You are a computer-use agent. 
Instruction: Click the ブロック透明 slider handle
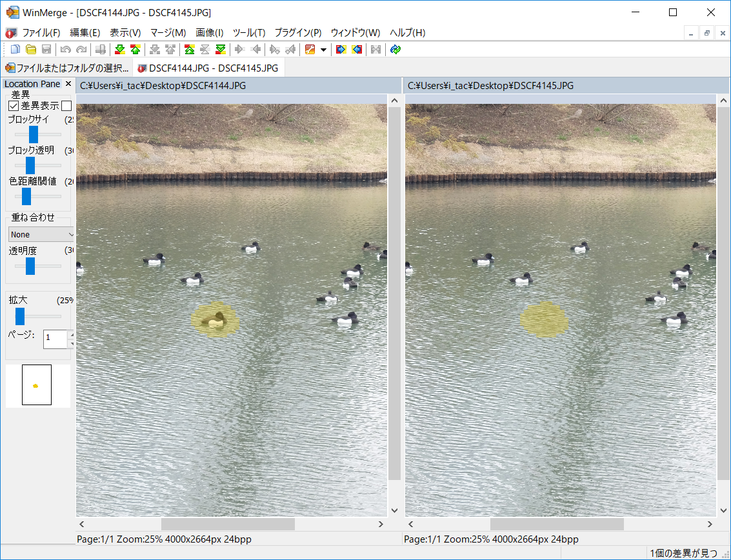(30, 165)
